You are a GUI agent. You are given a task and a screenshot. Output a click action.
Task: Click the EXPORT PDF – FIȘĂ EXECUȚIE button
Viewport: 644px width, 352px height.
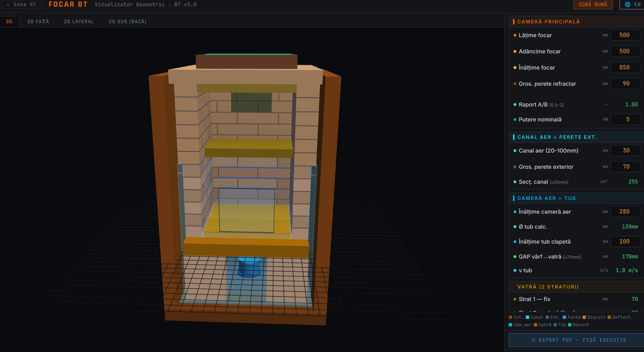click(x=576, y=340)
